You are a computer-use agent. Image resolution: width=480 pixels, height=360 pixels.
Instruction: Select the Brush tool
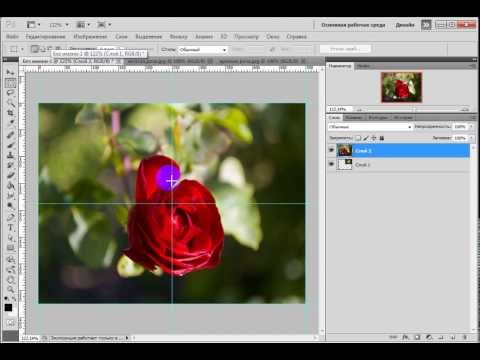(10, 145)
